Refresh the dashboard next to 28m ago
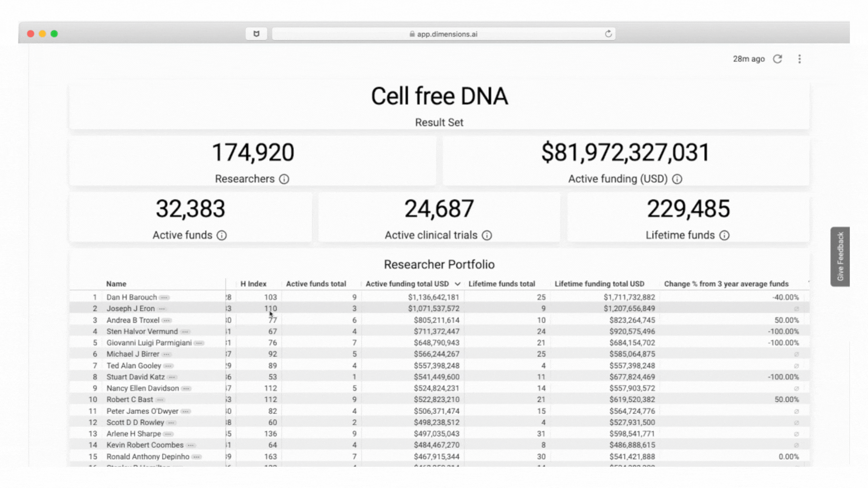This screenshot has width=868, height=488. (x=777, y=59)
